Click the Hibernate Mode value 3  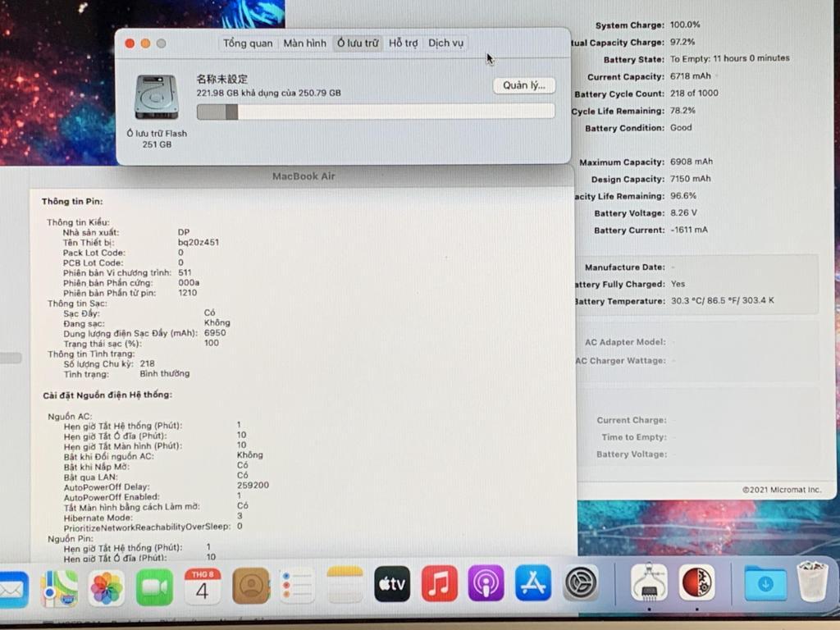(240, 516)
